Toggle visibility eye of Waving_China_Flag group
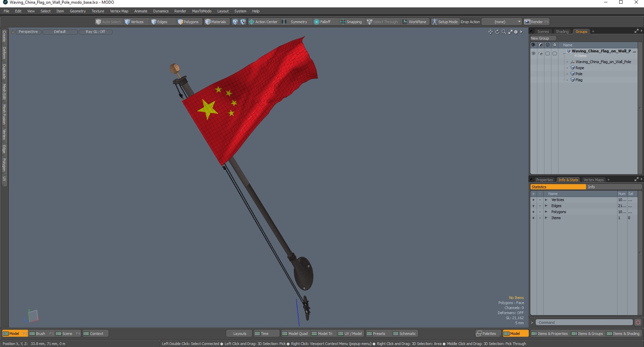 pyautogui.click(x=533, y=54)
